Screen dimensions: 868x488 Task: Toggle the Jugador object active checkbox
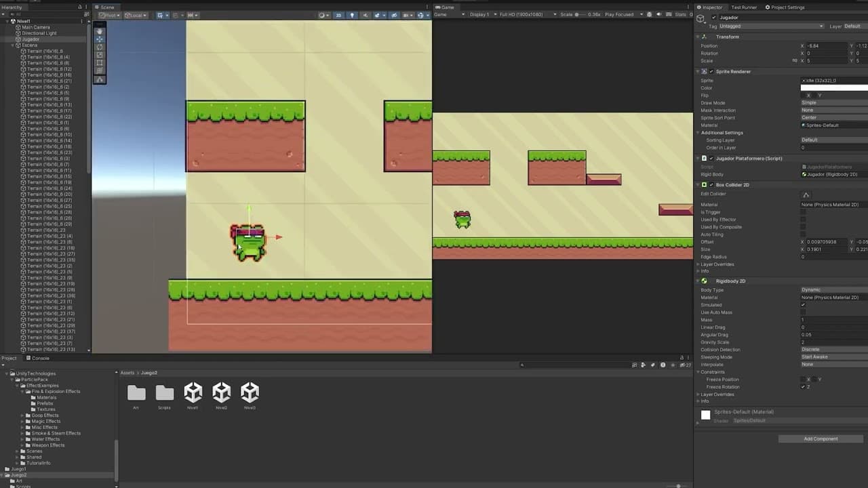[x=713, y=18]
